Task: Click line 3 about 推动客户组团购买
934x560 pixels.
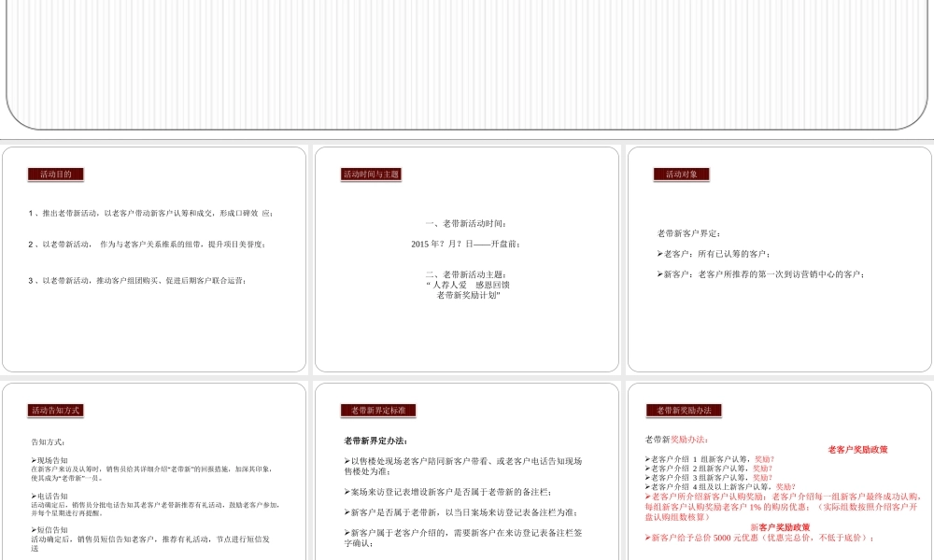Action: pyautogui.click(x=137, y=280)
